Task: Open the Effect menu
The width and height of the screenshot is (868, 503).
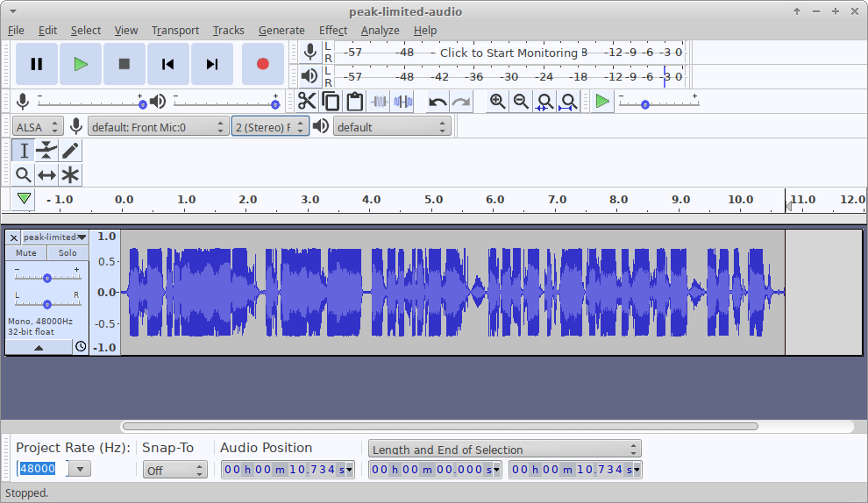Action: (333, 30)
